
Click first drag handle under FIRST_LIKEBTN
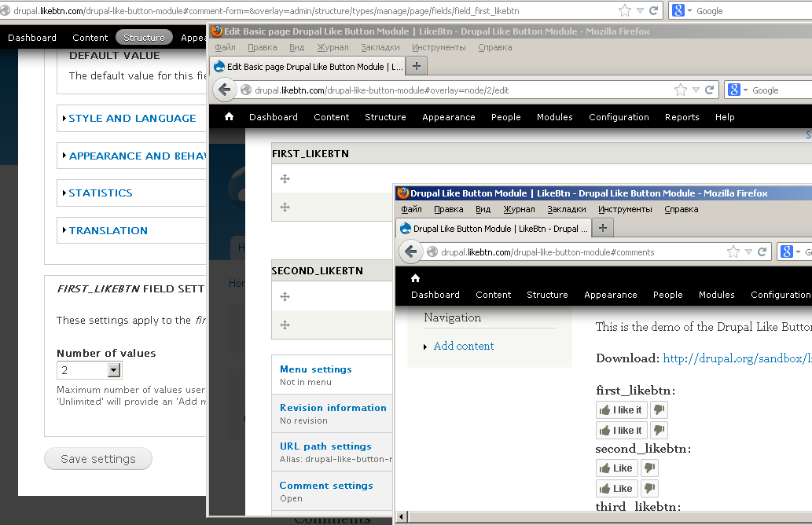285,179
